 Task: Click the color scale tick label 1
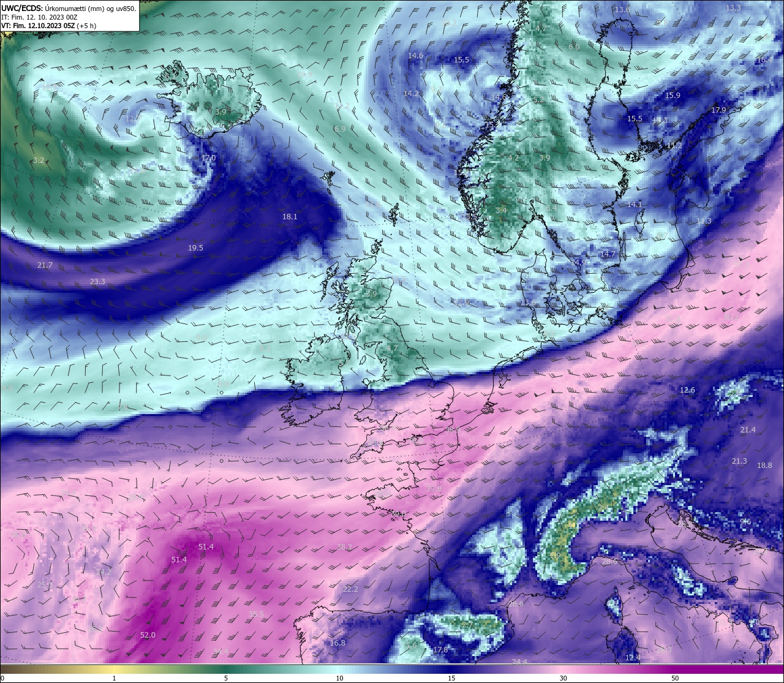[115, 678]
